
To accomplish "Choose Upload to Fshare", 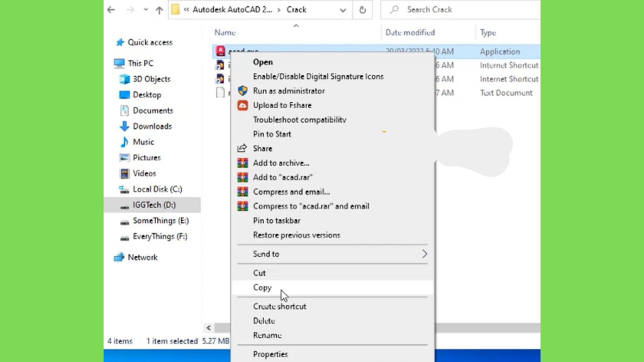I will 332,105.
